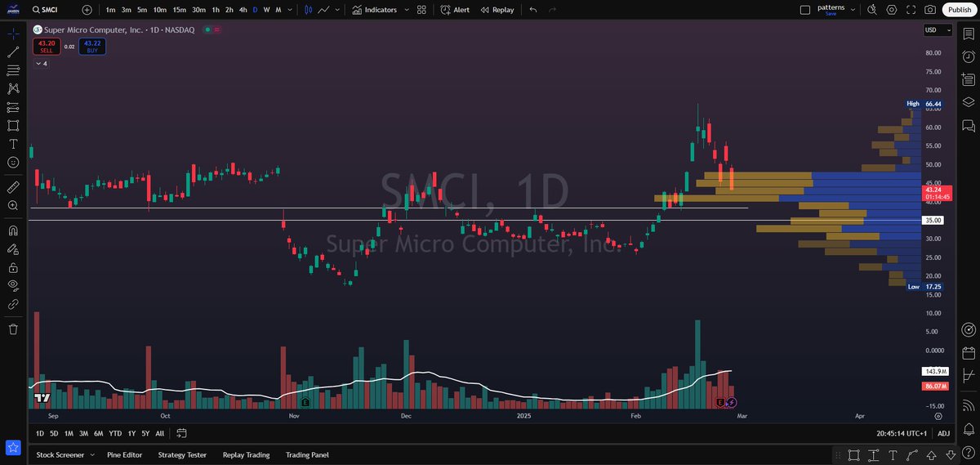Switch to 4h timeframe
Viewport: 980px width, 465px height.
[243, 10]
